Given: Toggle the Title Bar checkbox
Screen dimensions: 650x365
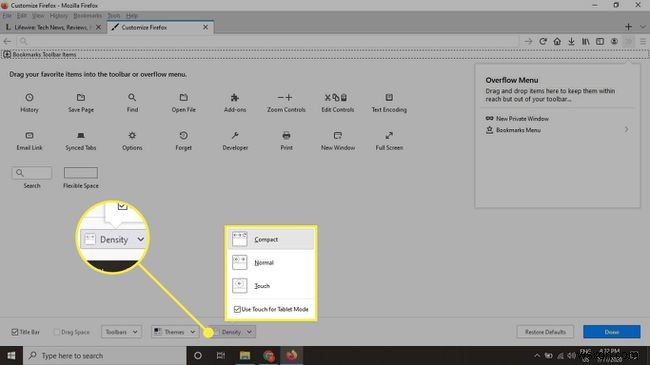Looking at the screenshot, I should [15, 332].
